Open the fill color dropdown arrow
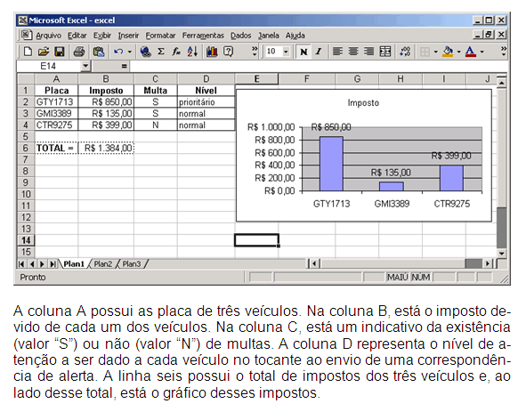 pos(458,52)
